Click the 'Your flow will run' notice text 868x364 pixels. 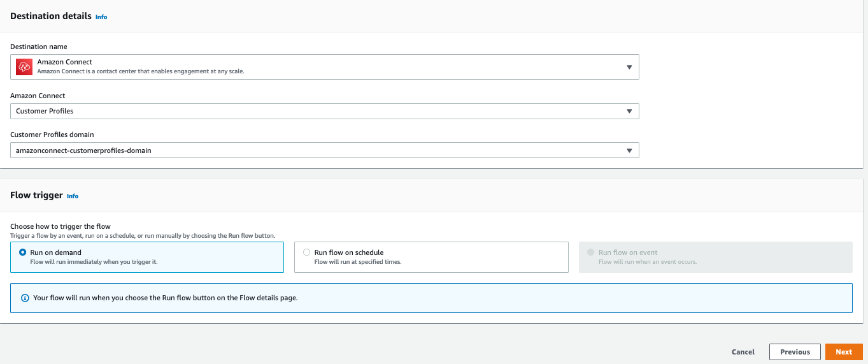click(x=166, y=298)
